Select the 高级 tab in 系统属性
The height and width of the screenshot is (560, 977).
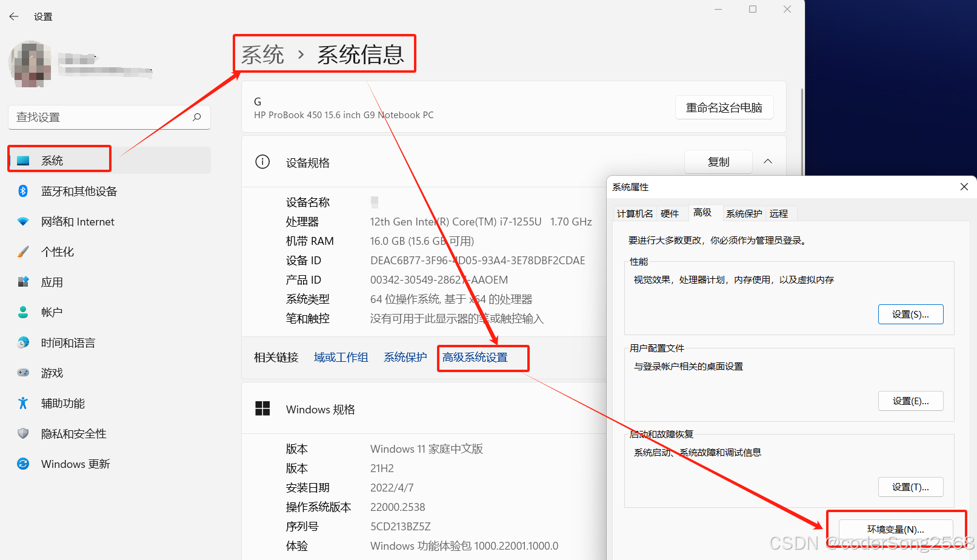click(702, 212)
